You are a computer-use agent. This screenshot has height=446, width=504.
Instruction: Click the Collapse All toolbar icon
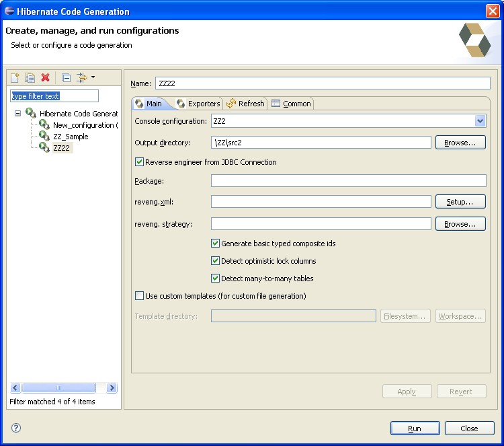(66, 78)
